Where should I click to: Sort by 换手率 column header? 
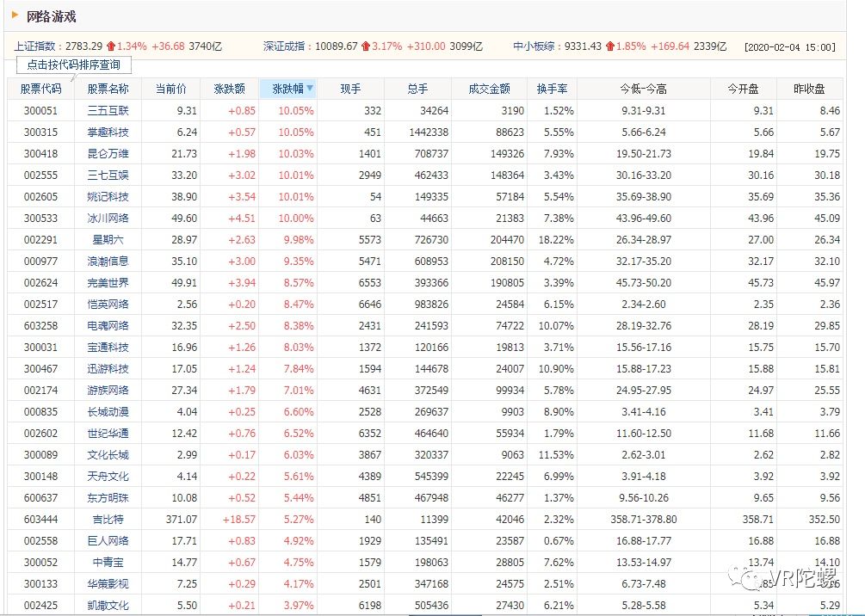click(553, 89)
